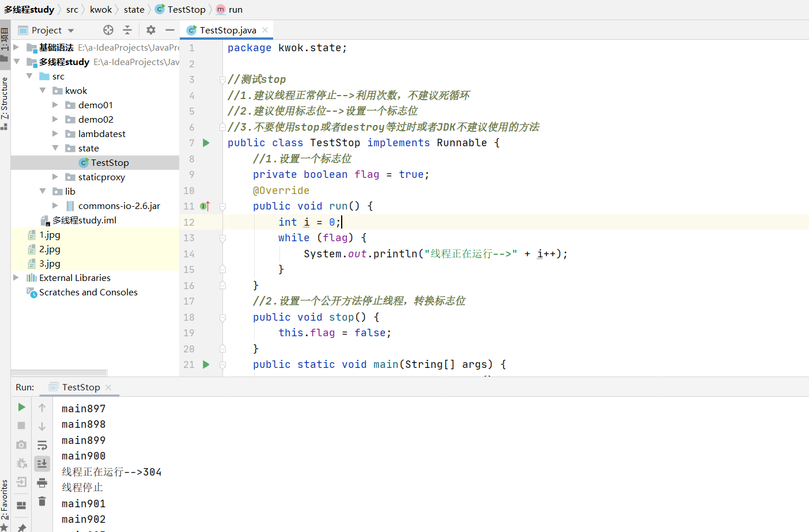
Task: Click TestStop in navigation breadcrumb
Action: click(x=180, y=9)
